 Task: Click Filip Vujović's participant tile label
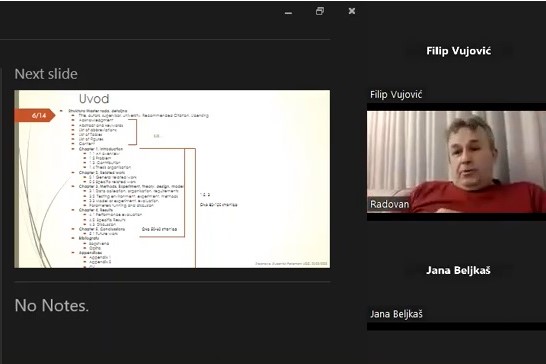(396, 94)
